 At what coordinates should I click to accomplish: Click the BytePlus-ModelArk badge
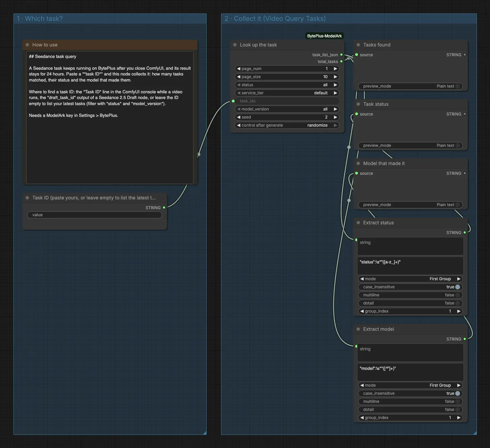click(x=325, y=36)
